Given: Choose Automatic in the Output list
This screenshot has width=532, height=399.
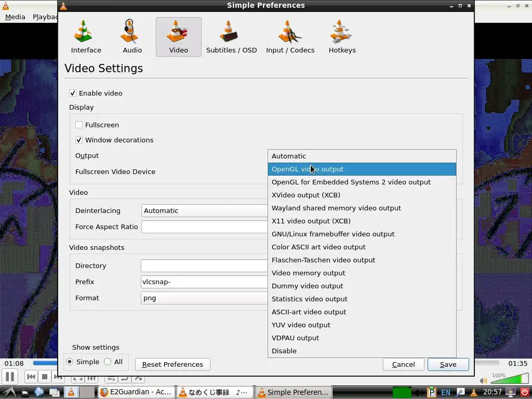Looking at the screenshot, I should click(362, 156).
